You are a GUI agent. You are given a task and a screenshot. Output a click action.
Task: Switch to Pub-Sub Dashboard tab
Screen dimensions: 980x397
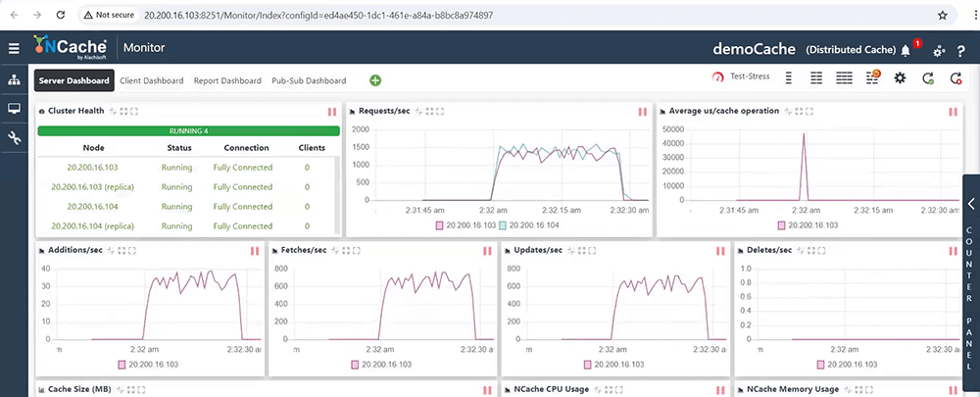coord(309,80)
